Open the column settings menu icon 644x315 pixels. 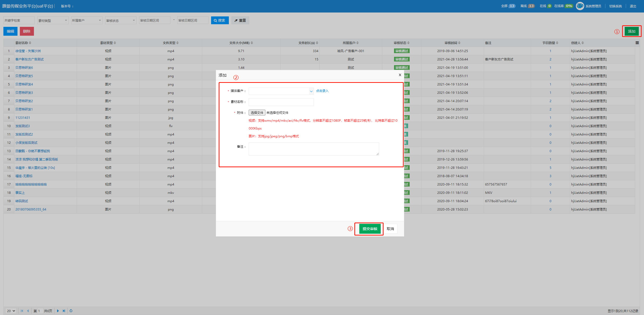tap(637, 43)
